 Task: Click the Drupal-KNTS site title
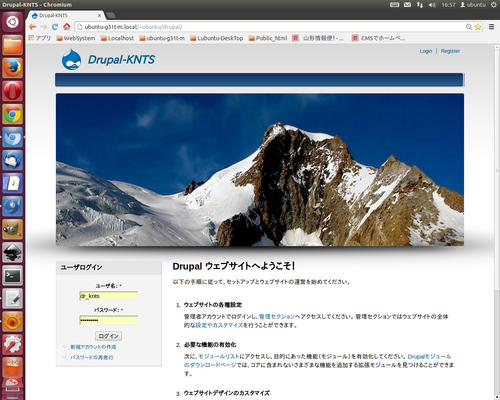(121, 60)
